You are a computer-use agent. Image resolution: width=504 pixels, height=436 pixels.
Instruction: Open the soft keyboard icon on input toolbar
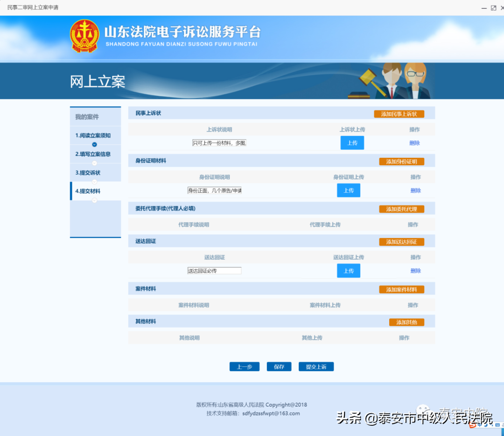[497, 425]
